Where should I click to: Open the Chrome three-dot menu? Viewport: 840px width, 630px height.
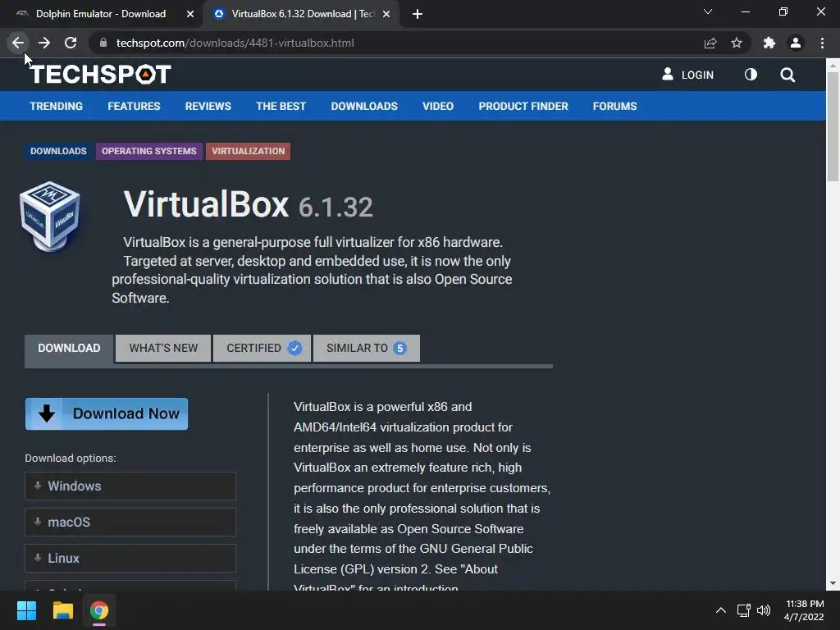click(x=822, y=43)
